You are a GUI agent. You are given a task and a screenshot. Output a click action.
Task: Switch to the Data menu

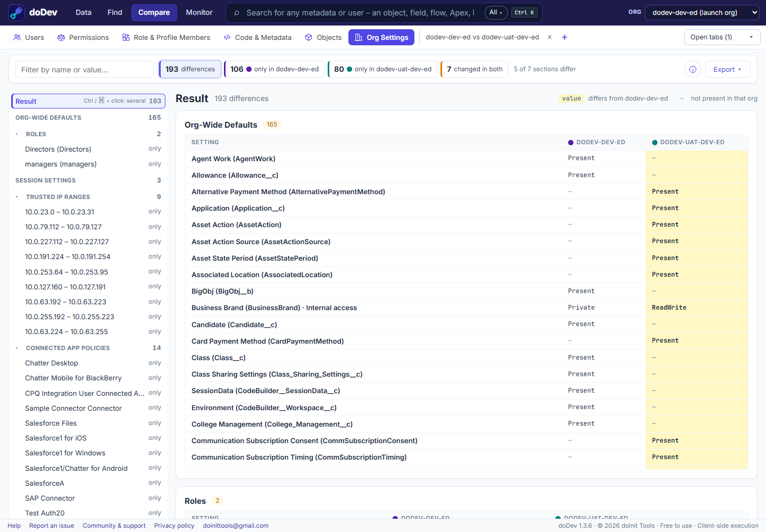[84, 13]
